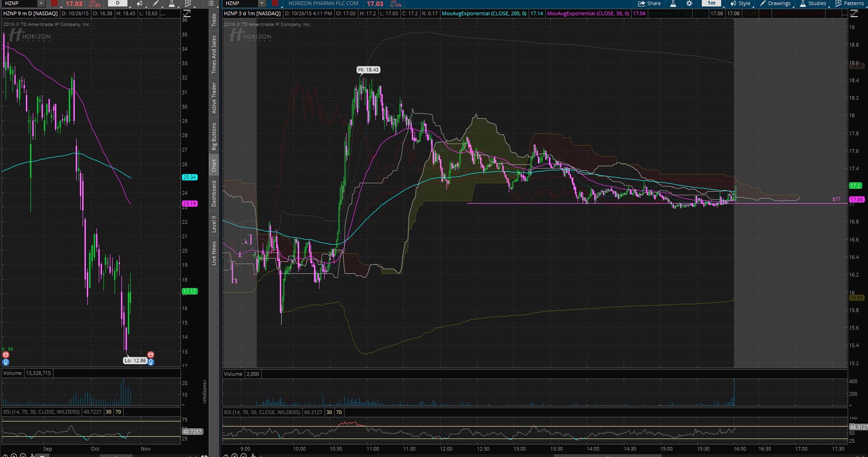Click pan hand icon below left chart
868x457 pixels.
[32, 454]
